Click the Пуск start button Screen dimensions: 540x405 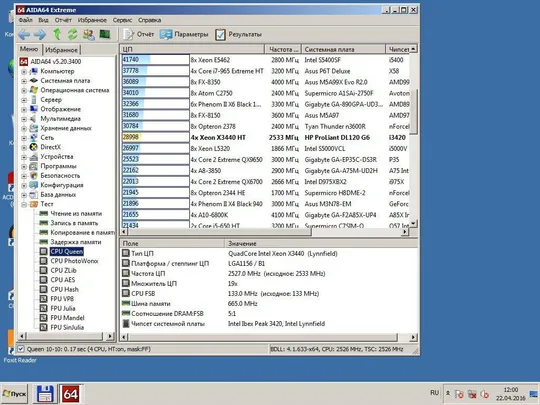tap(14, 394)
